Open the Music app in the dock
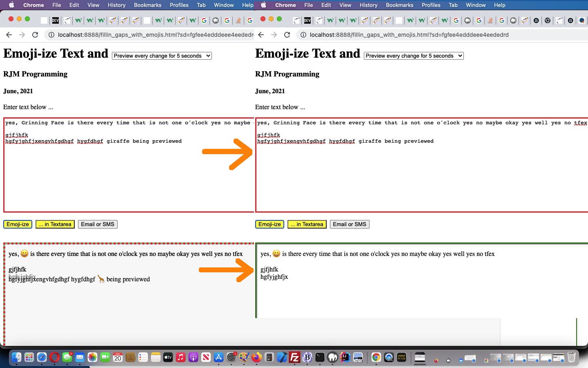Screen dimensions: 588x368 [180, 357]
